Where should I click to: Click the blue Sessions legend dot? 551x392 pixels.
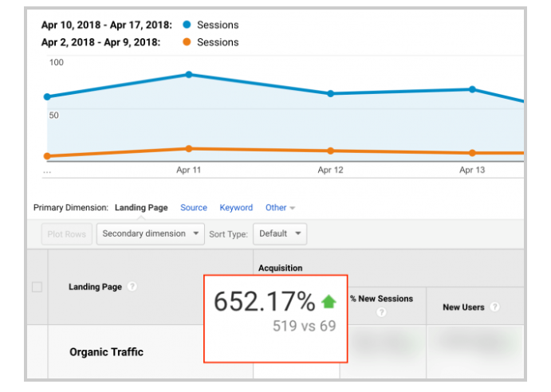pos(187,25)
